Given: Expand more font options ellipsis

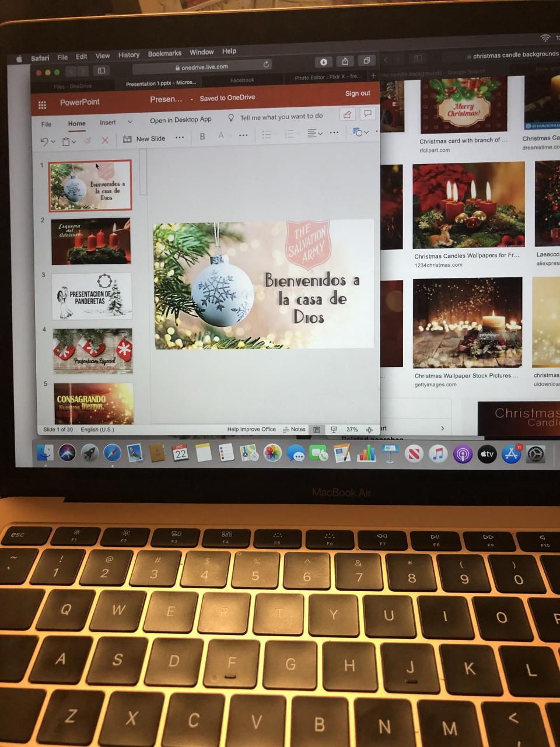Looking at the screenshot, I should [x=243, y=135].
